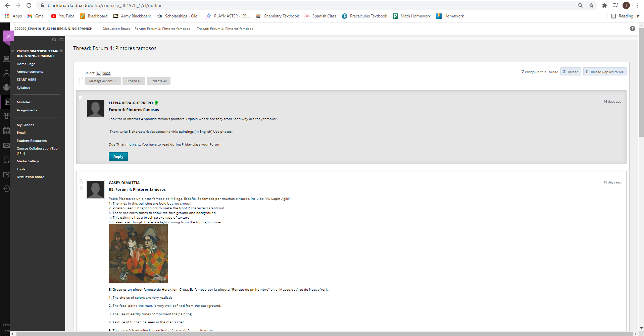Open the Activity Stream globe icon
The width and height of the screenshot is (644, 336).
pyautogui.click(x=6, y=88)
